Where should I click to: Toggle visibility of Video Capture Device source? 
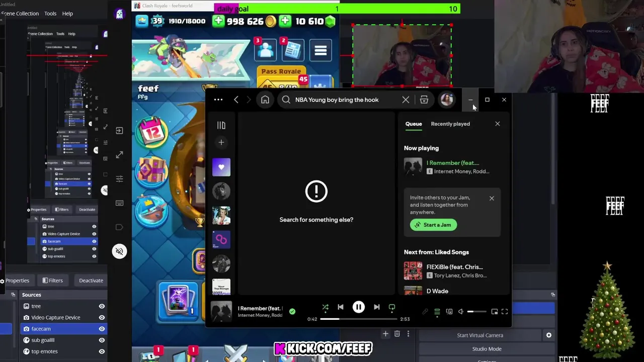pyautogui.click(x=102, y=317)
